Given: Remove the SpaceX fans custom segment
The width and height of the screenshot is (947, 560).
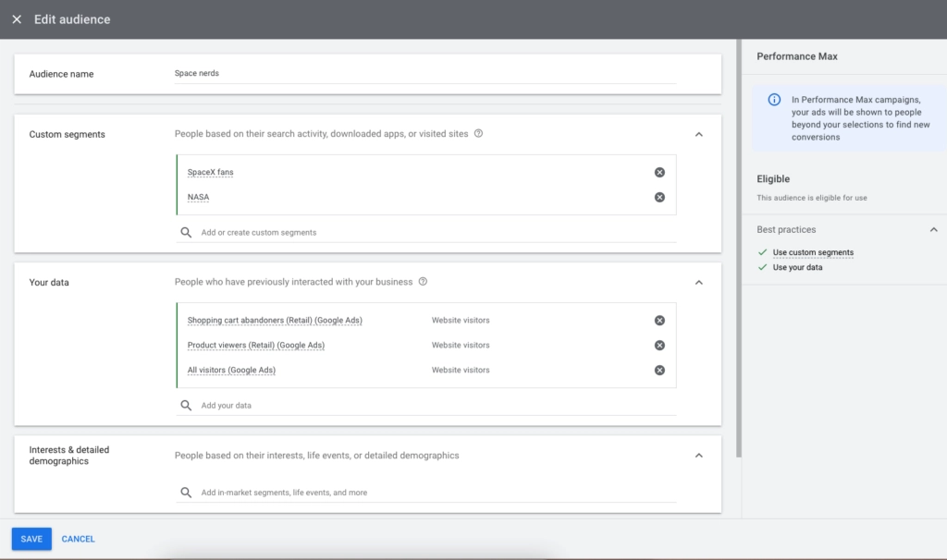Looking at the screenshot, I should click(659, 173).
